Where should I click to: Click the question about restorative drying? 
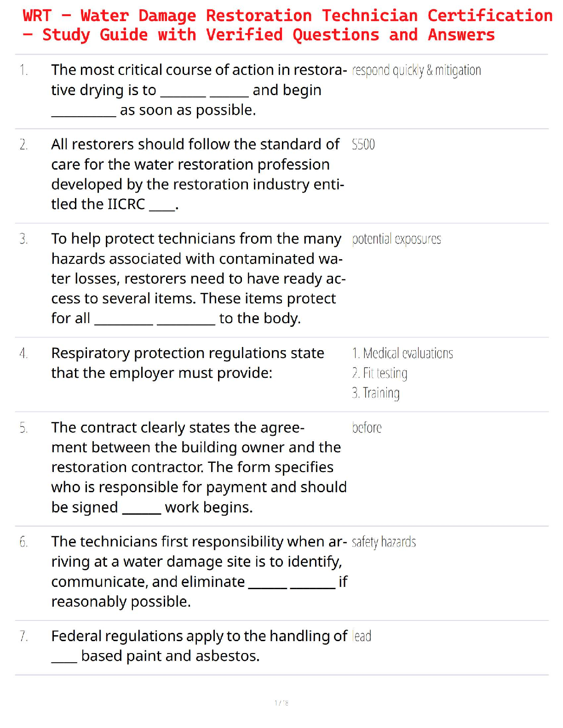(198, 90)
